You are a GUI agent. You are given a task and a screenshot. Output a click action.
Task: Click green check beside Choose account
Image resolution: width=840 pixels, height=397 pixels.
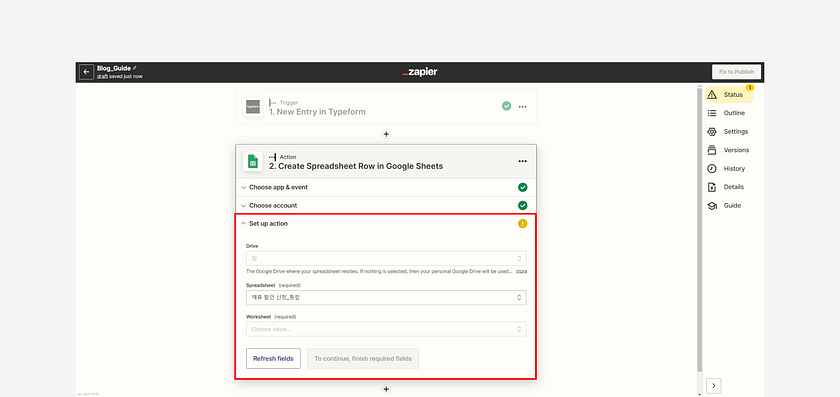(x=522, y=206)
